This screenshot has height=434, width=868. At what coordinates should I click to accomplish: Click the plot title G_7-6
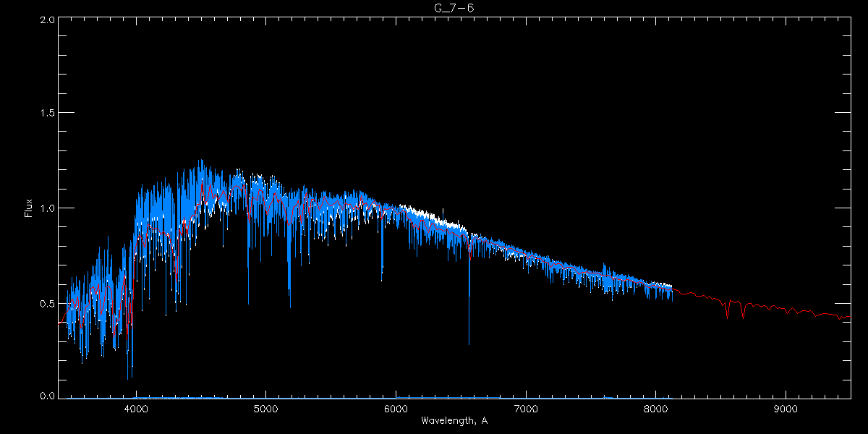(454, 8)
